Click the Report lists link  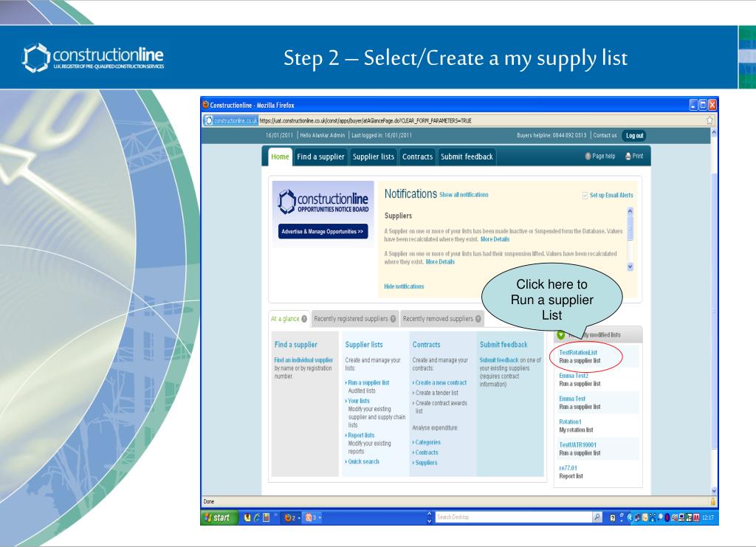click(361, 436)
